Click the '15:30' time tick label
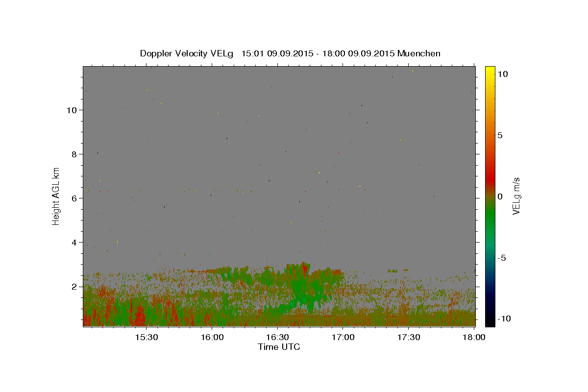The image size is (588, 392). tap(147, 337)
